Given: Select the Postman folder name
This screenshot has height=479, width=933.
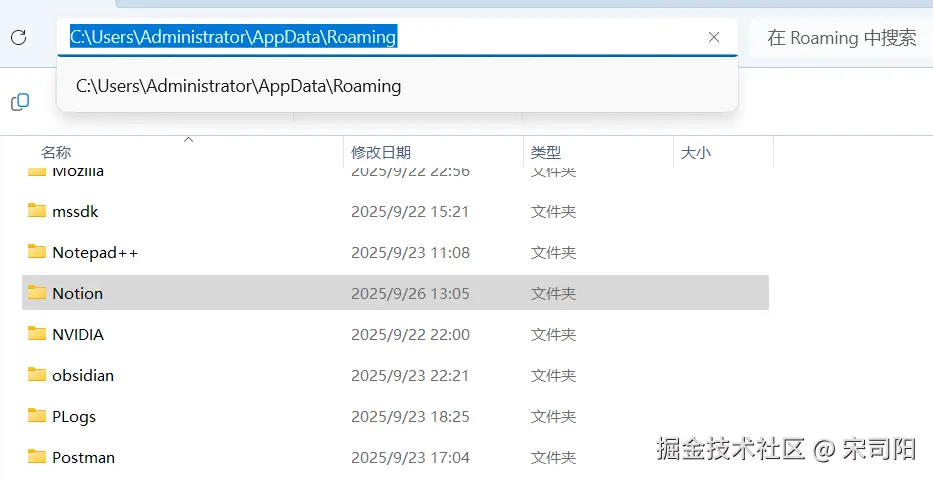Looking at the screenshot, I should pyautogui.click(x=83, y=458).
